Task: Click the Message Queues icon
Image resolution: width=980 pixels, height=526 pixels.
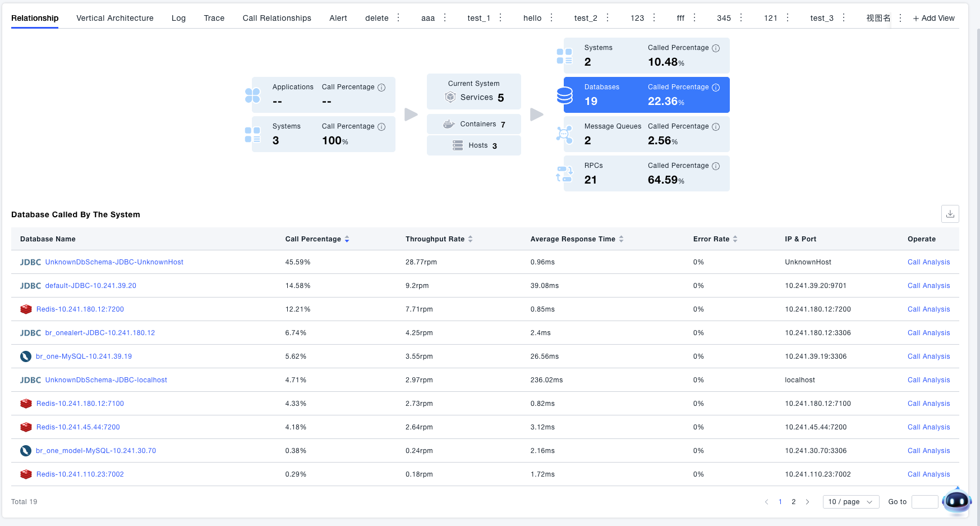Action: 564,135
